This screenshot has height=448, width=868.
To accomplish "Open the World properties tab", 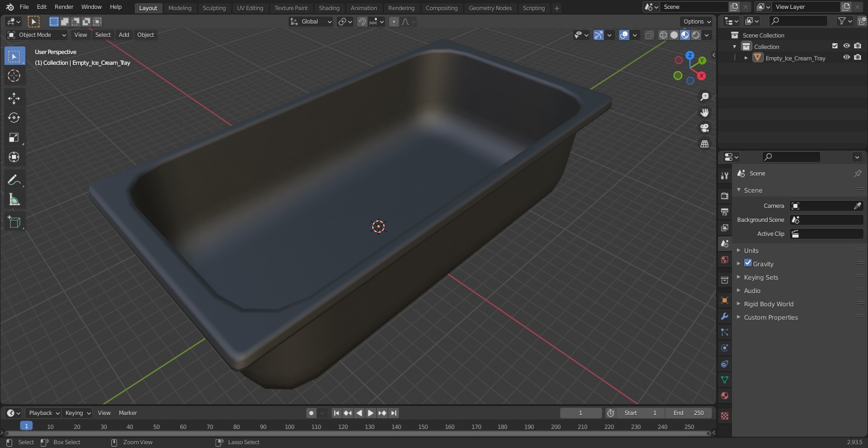I will 724,259.
